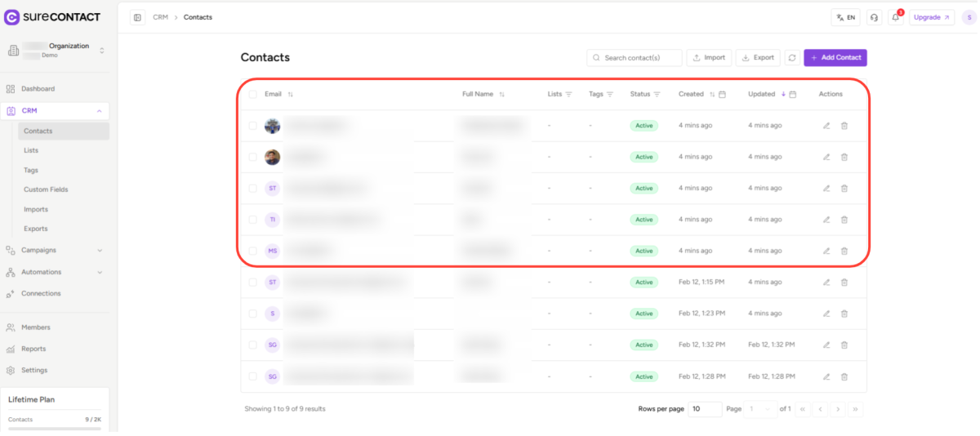Check the checkbox for the MS contact row
This screenshot has width=980, height=436.
point(252,251)
